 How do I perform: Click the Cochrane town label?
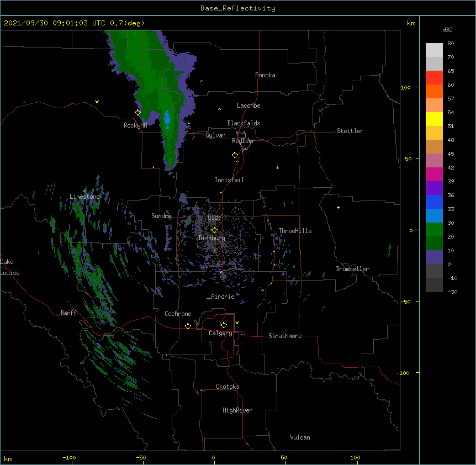pyautogui.click(x=178, y=314)
